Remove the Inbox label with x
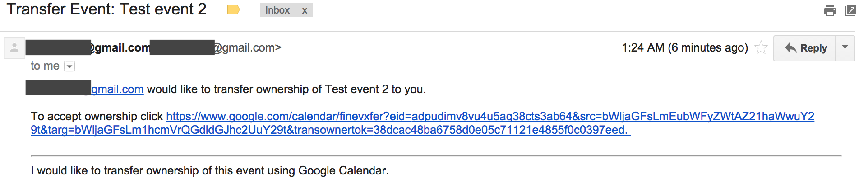The width and height of the screenshot is (868, 179). pyautogui.click(x=305, y=10)
